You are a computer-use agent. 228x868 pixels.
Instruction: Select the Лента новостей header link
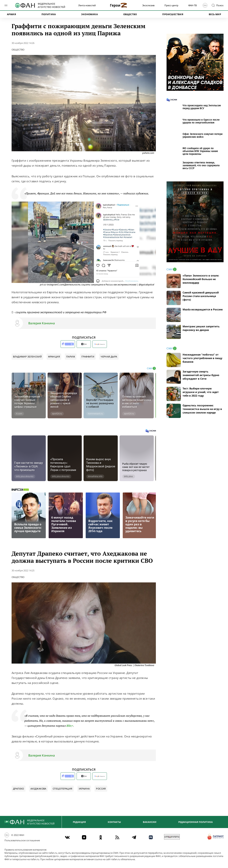(87, 5)
